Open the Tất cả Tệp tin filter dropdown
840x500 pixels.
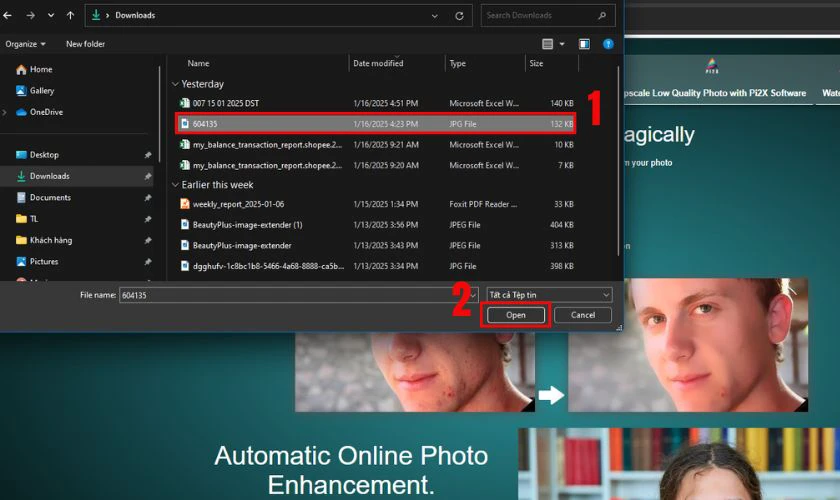pyautogui.click(x=549, y=295)
